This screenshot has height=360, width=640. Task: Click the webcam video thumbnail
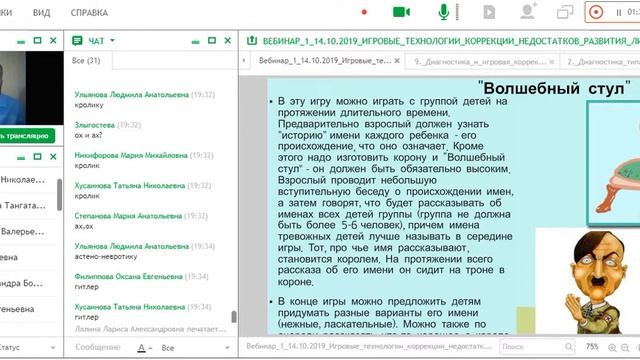tap(31, 88)
